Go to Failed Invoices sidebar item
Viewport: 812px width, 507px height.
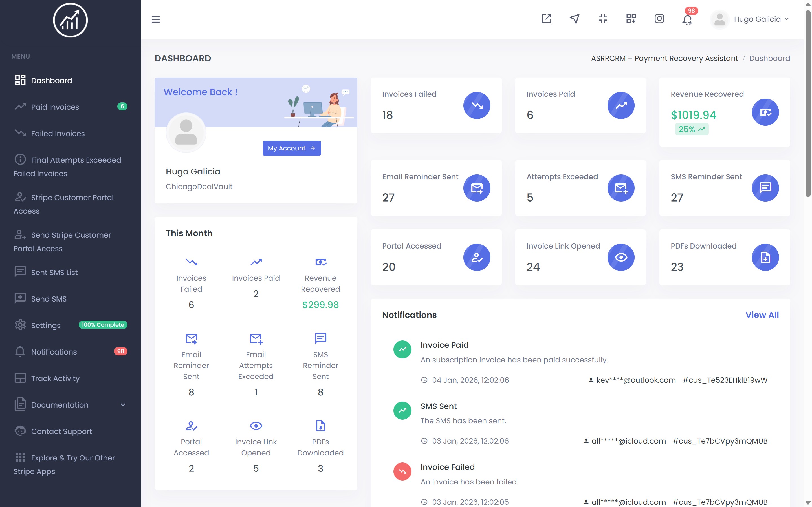coord(58,134)
